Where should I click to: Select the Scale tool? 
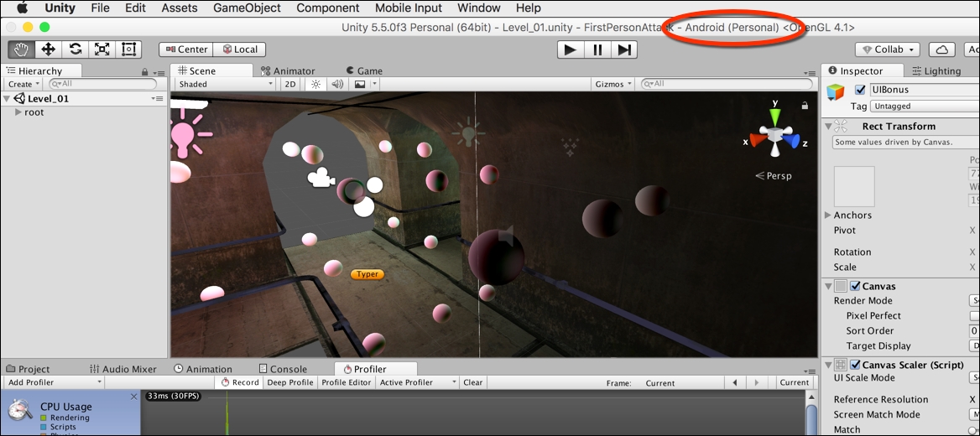102,49
